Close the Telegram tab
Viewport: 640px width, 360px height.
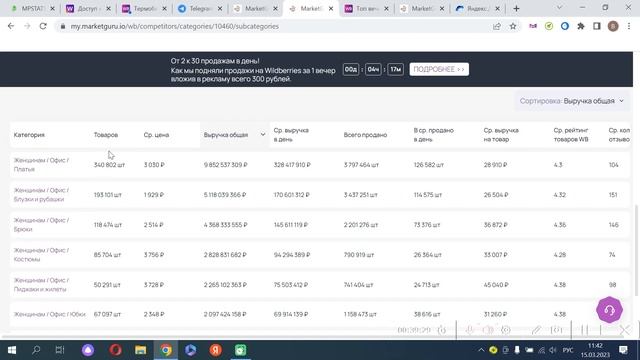tap(220, 8)
